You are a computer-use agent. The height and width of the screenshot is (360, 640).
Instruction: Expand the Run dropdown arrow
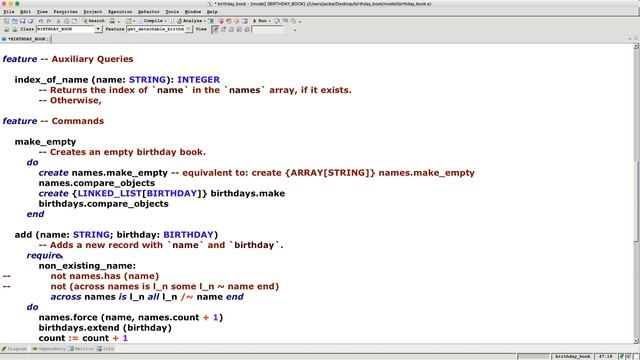(x=269, y=21)
